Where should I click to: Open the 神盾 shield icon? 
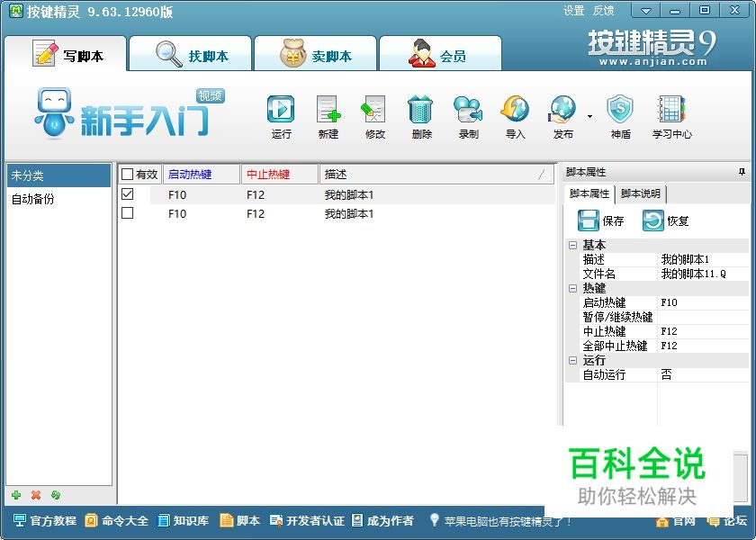620,117
